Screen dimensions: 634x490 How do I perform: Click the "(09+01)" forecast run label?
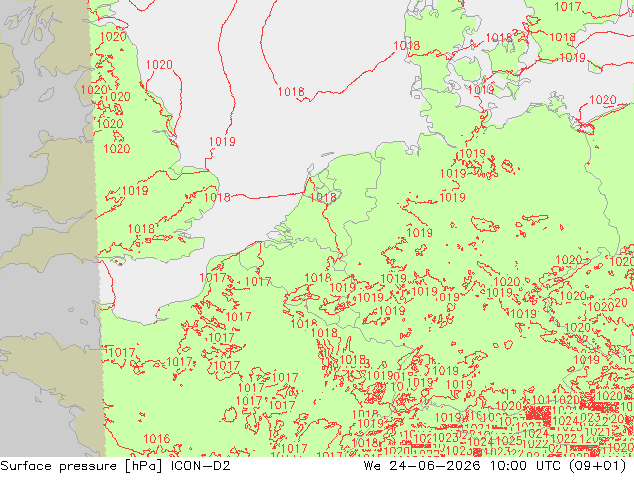point(598,466)
